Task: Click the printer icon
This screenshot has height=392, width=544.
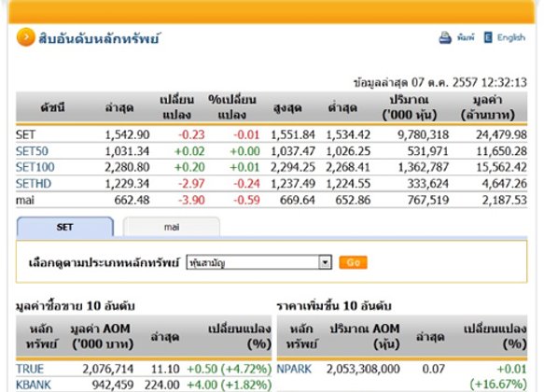Action: (445, 37)
